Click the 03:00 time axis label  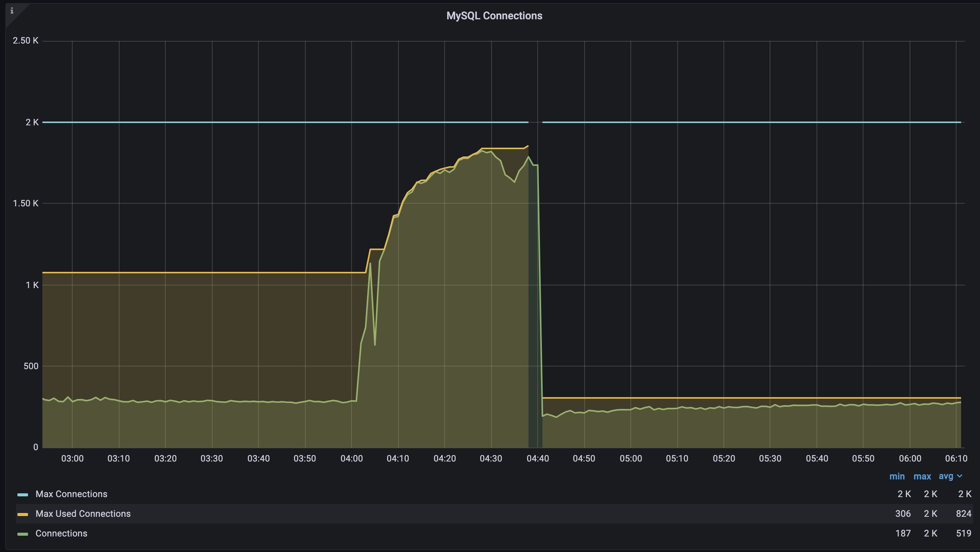72,459
